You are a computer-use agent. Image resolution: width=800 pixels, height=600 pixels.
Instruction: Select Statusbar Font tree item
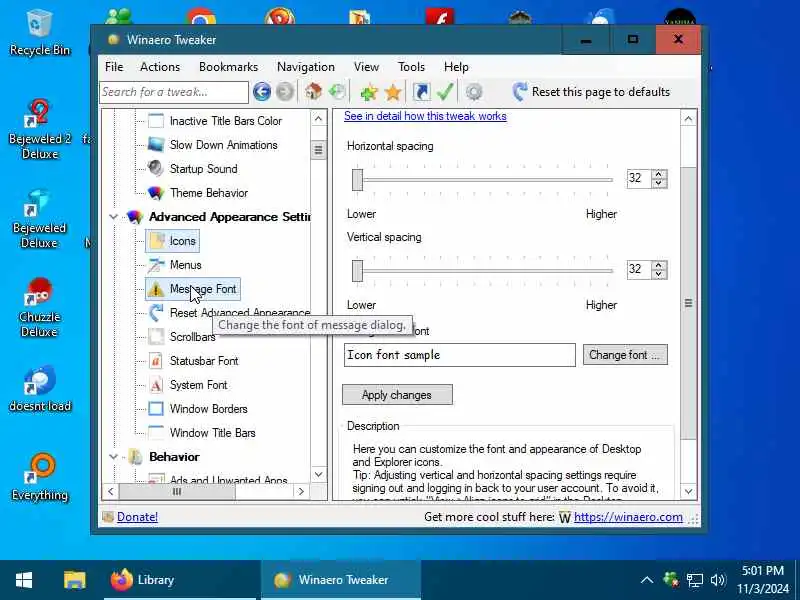point(204,361)
